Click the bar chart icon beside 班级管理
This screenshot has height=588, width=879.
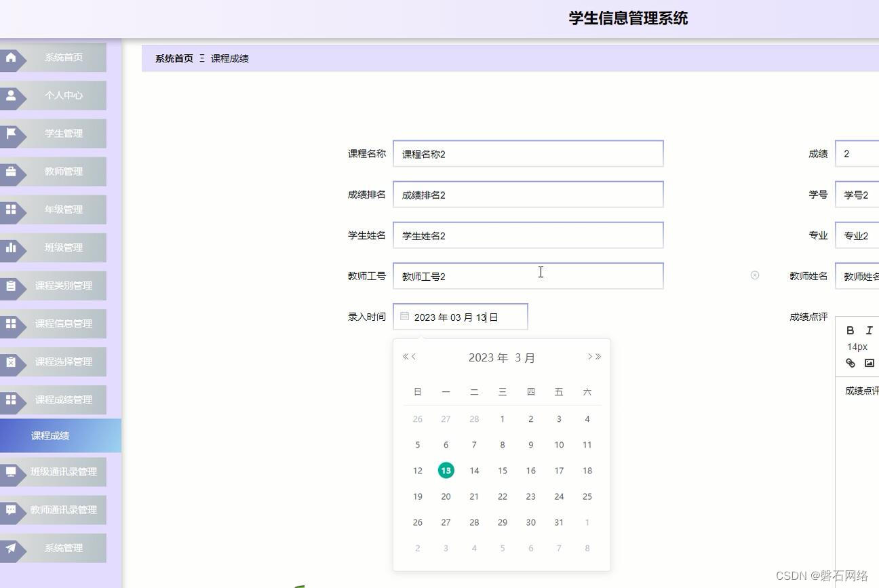(x=10, y=247)
